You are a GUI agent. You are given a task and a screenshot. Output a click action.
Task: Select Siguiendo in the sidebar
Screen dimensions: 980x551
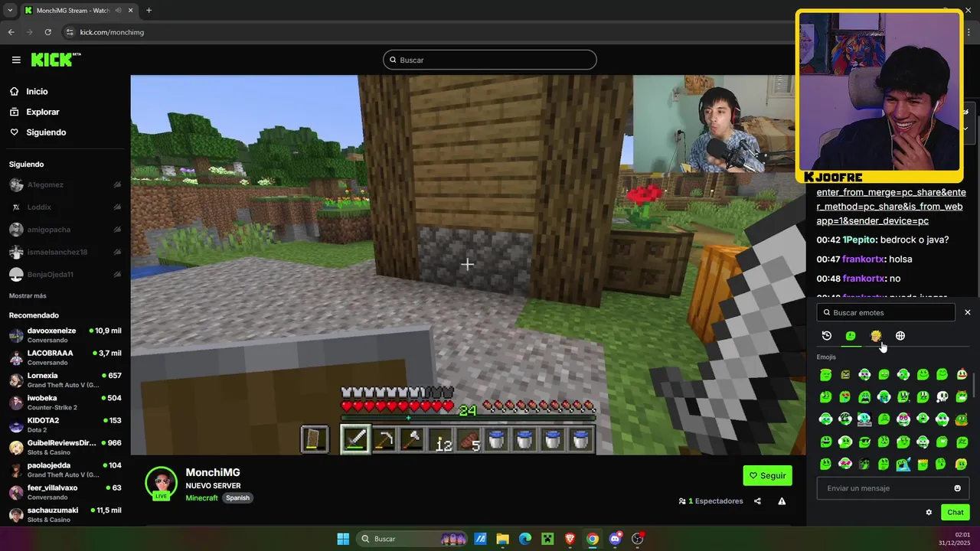pos(46,132)
